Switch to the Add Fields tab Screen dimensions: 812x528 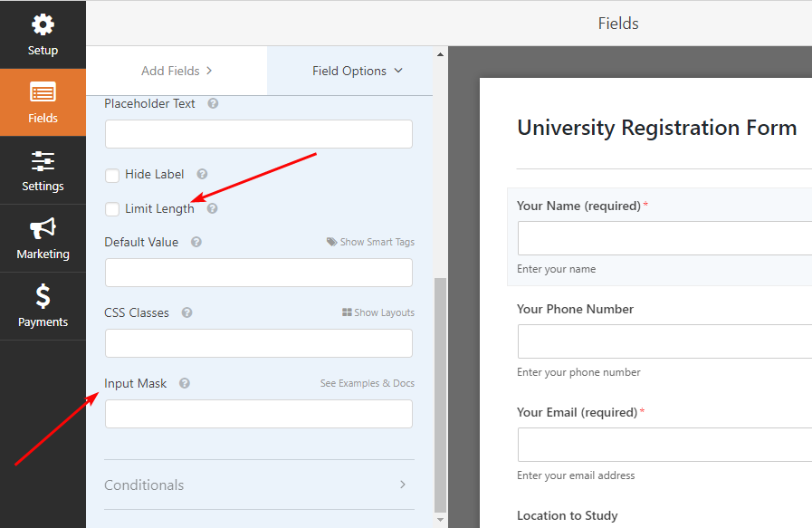(x=177, y=71)
